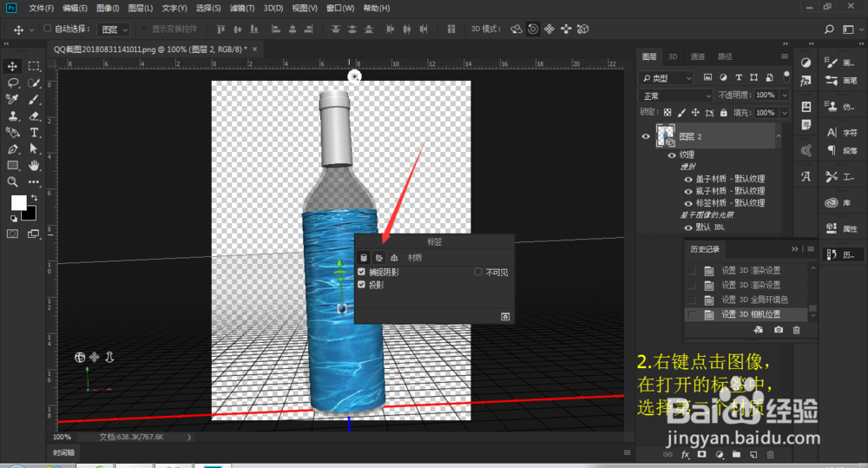
Task: Open the 段落 panel button
Action: 841,151
